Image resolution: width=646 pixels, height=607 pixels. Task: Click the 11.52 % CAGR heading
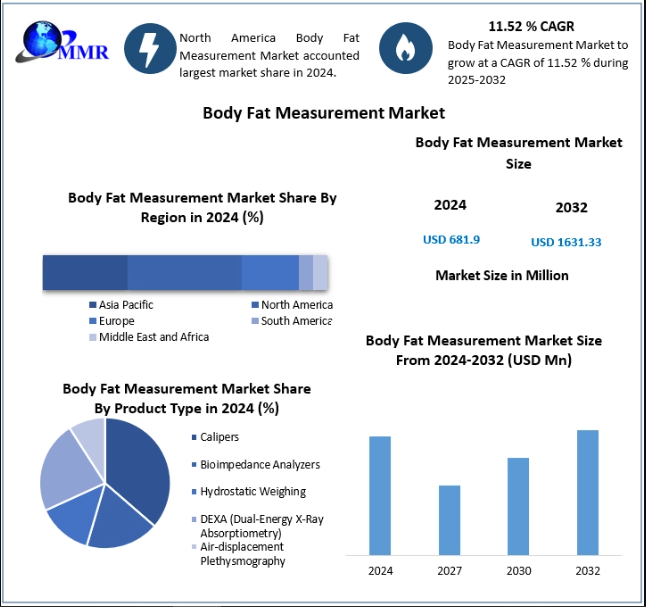531,26
